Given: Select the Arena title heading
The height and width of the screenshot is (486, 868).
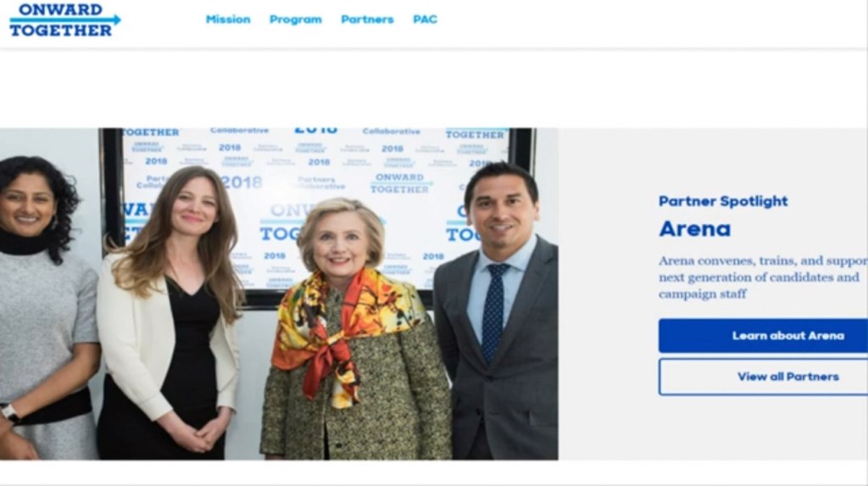Looking at the screenshot, I should pyautogui.click(x=695, y=229).
